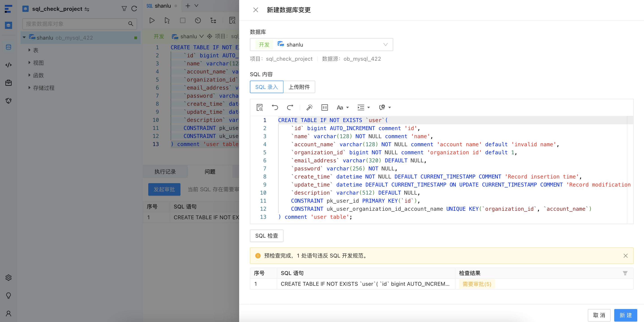Open the 问题 tab

pos(210,172)
